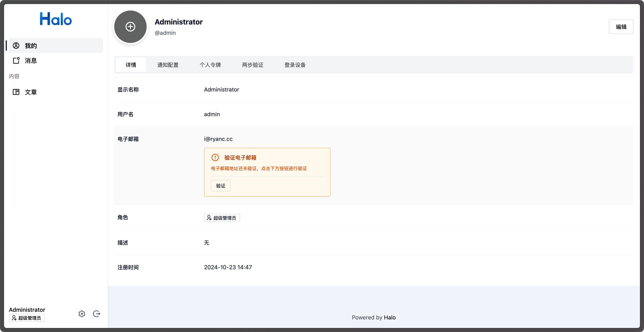Click the admin username input field
The image size is (644, 332).
coord(212,114)
